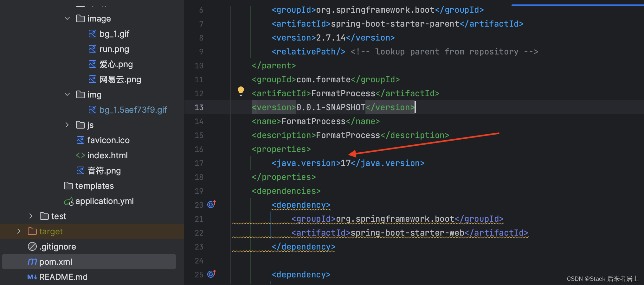Click the opening dependencies tag
This screenshot has width=644, height=285.
286,191
